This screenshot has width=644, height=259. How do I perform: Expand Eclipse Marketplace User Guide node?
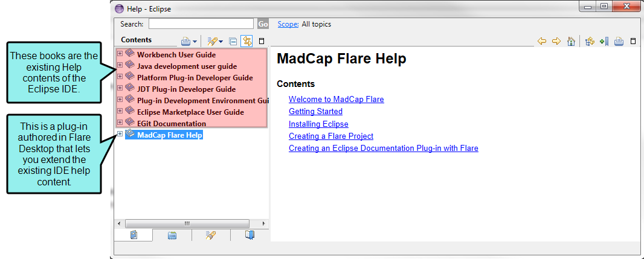pyautogui.click(x=120, y=111)
